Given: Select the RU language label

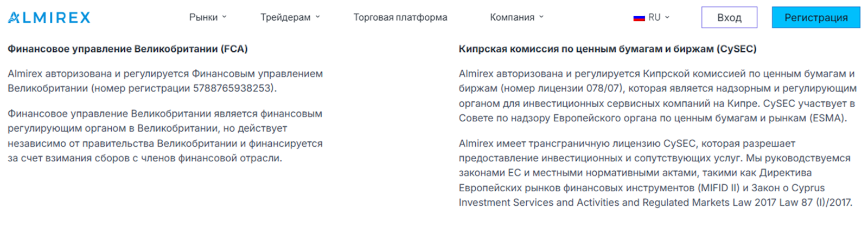Looking at the screenshot, I should click(x=654, y=17).
